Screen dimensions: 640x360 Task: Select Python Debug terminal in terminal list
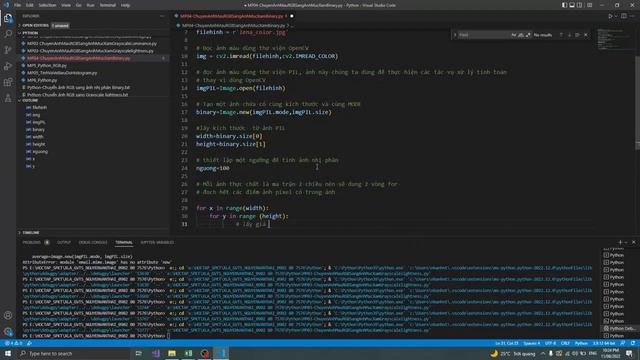[x=620, y=329]
